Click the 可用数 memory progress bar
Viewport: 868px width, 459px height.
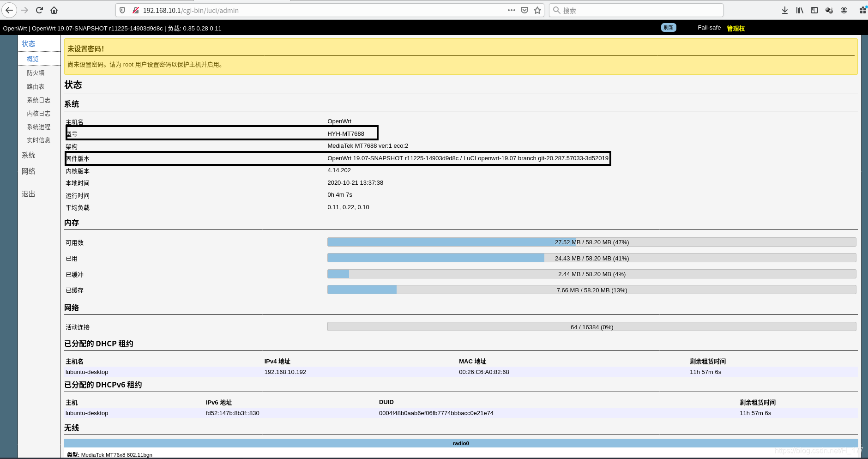click(x=591, y=242)
